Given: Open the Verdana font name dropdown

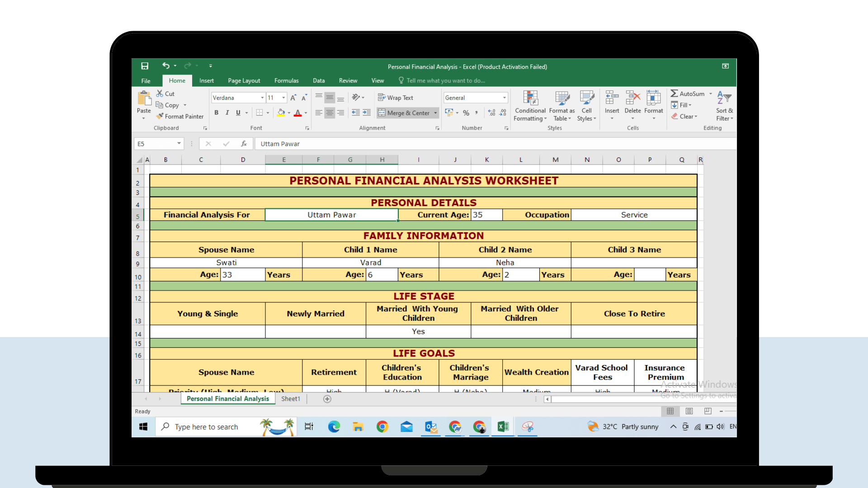Looking at the screenshot, I should pyautogui.click(x=262, y=98).
